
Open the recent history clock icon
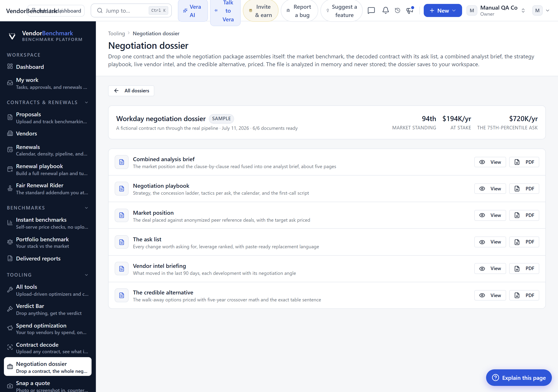click(x=397, y=10)
